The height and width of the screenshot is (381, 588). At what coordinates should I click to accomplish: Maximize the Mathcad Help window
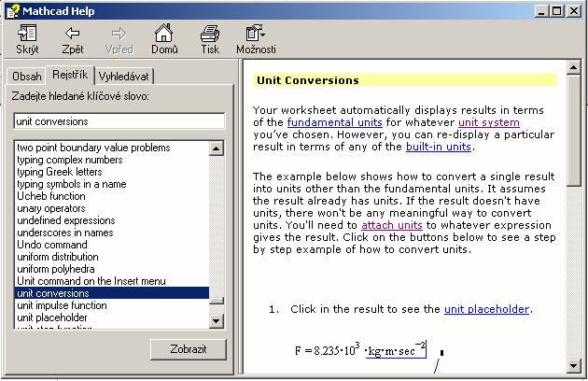coord(557,11)
